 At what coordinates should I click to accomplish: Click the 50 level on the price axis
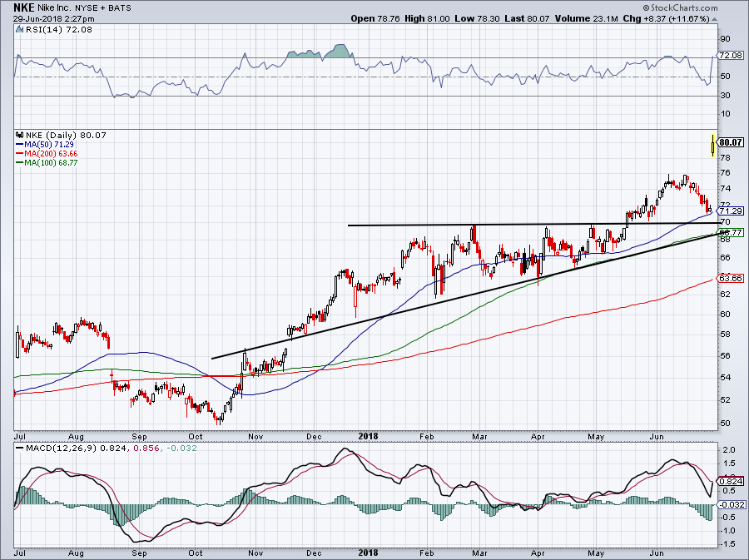coord(725,423)
